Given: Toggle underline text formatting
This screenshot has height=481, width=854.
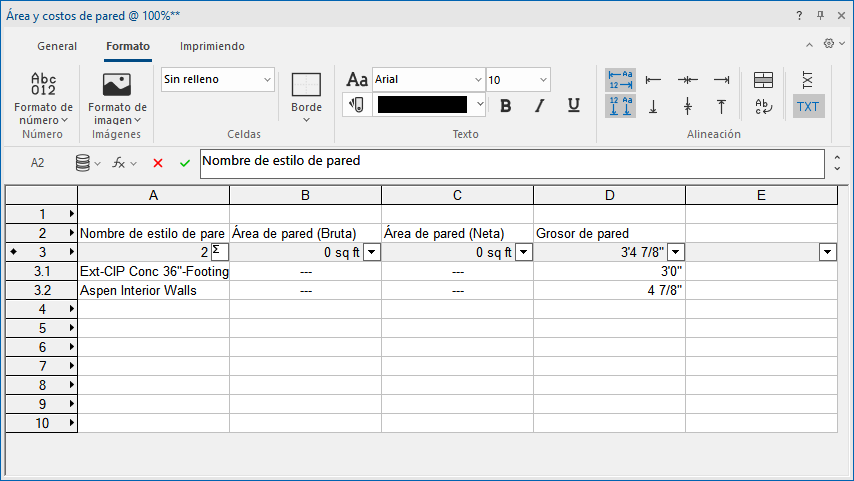Looking at the screenshot, I should point(574,105).
